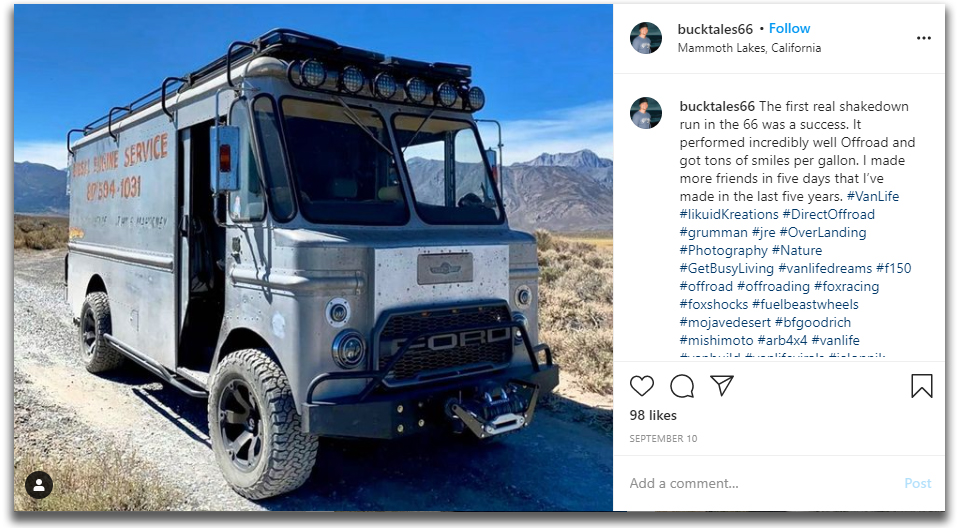The height and width of the screenshot is (528, 960).
Task: Open the #foxracing hashtag
Action: pos(846,286)
